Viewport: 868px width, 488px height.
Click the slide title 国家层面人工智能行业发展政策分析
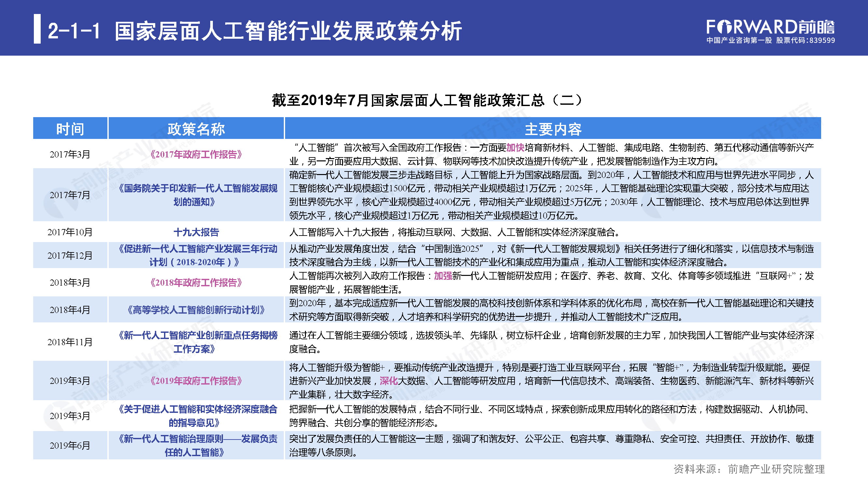click(x=288, y=31)
